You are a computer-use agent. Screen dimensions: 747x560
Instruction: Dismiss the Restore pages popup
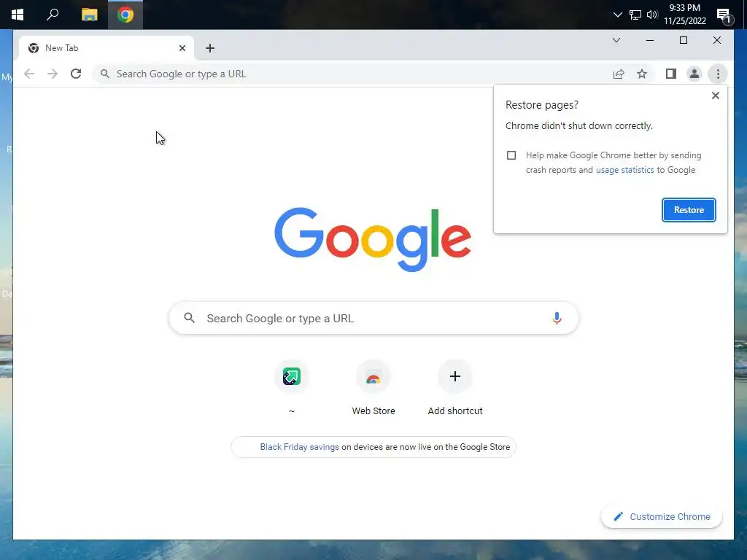point(715,96)
